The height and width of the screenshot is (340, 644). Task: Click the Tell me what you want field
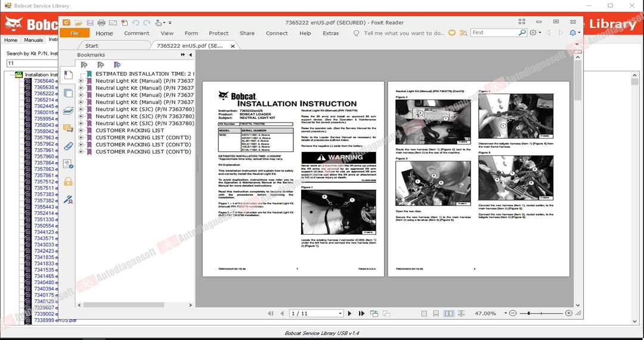tap(404, 33)
